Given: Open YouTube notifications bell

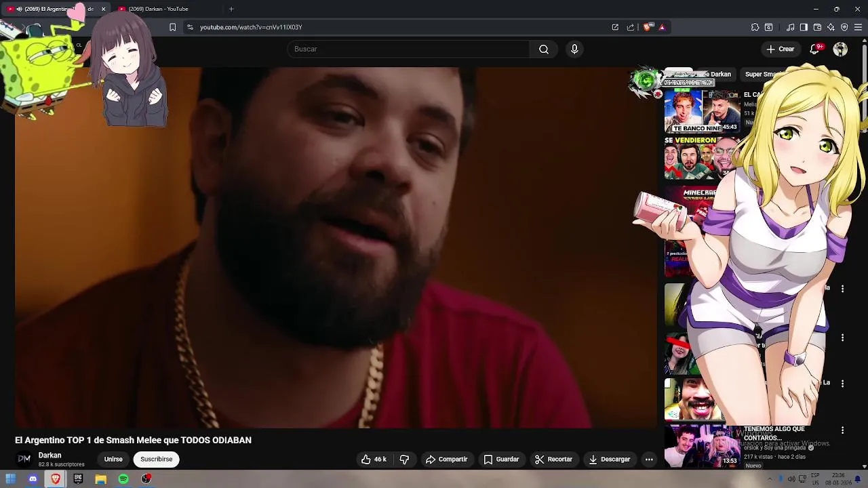Looking at the screenshot, I should click(x=815, y=49).
